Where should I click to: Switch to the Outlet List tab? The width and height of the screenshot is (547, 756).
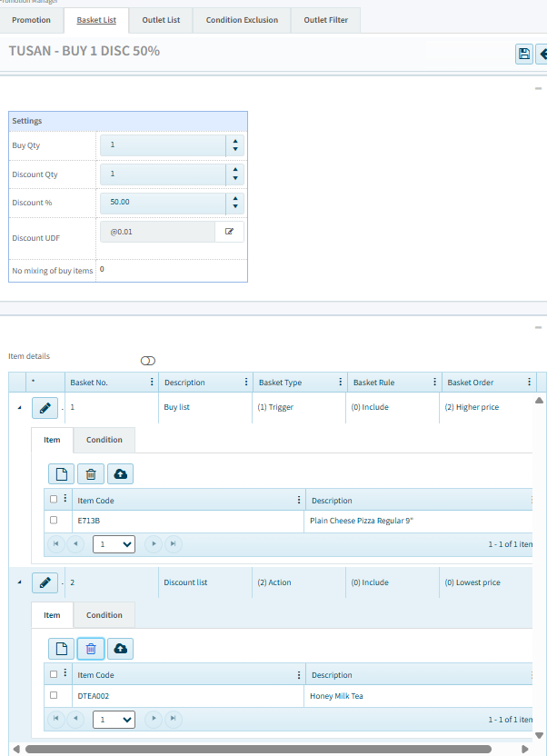161,20
